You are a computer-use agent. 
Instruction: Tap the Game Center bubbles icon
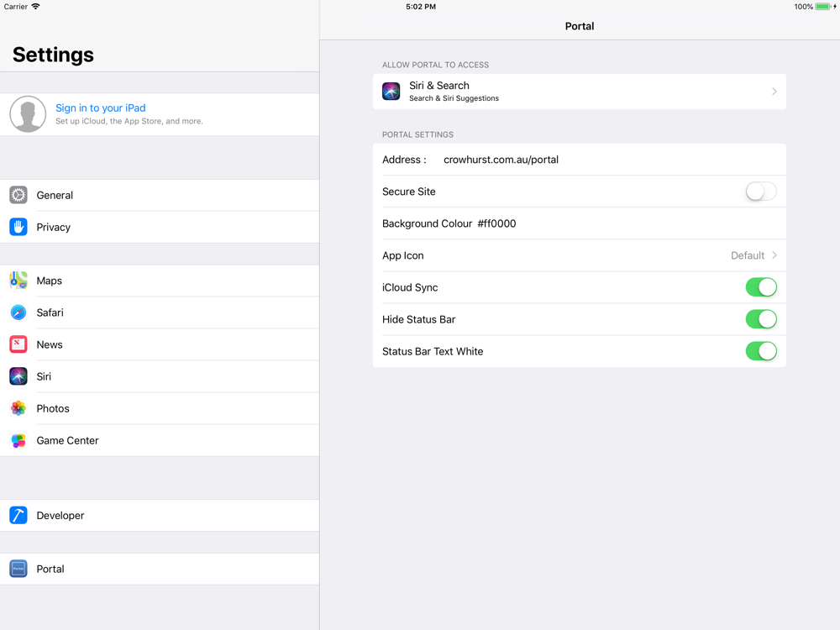click(18, 440)
